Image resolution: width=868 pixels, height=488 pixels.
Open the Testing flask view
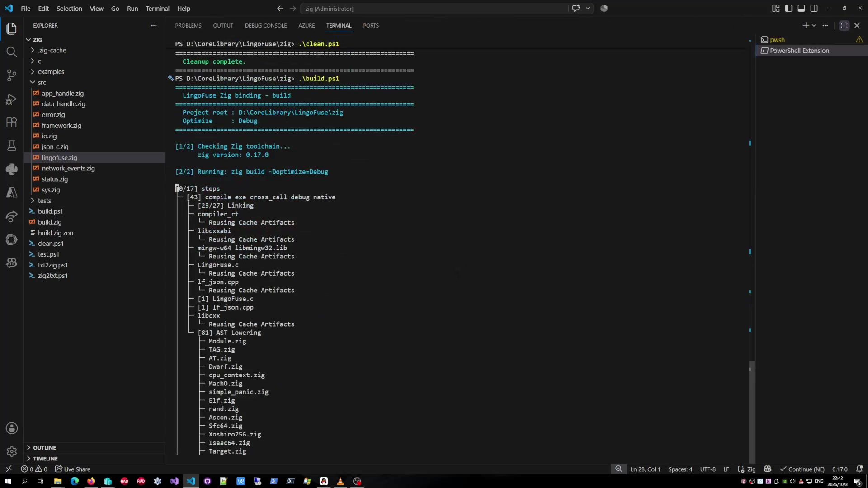(x=12, y=146)
